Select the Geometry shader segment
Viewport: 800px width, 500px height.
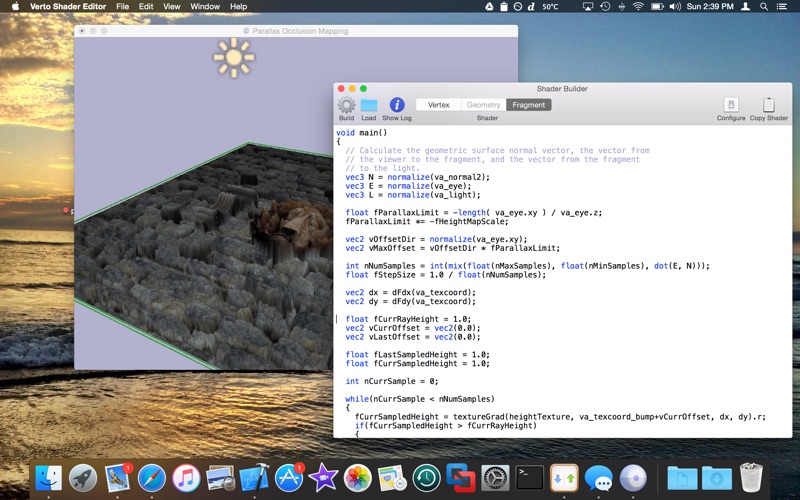coord(483,105)
